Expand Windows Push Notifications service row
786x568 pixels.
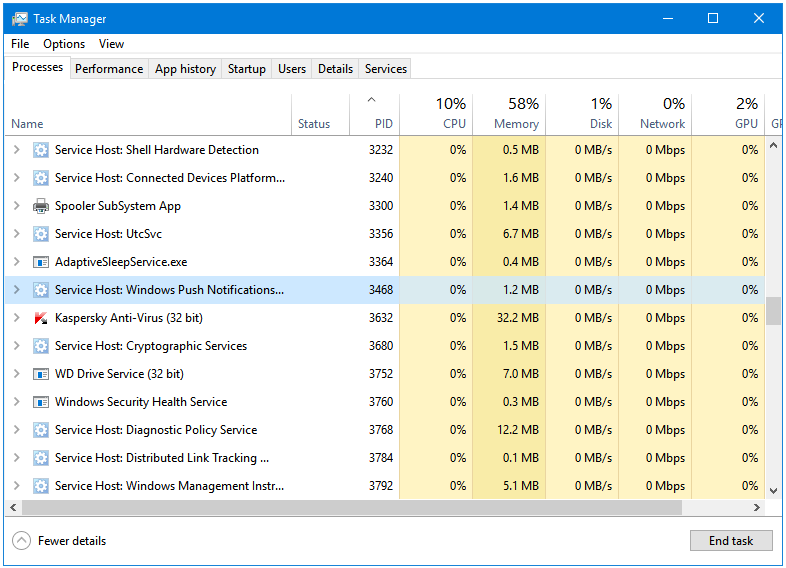17,290
